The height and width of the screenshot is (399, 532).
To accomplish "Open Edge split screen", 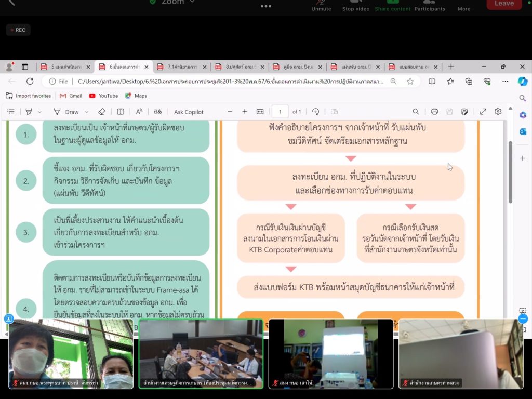I will tap(432, 82).
